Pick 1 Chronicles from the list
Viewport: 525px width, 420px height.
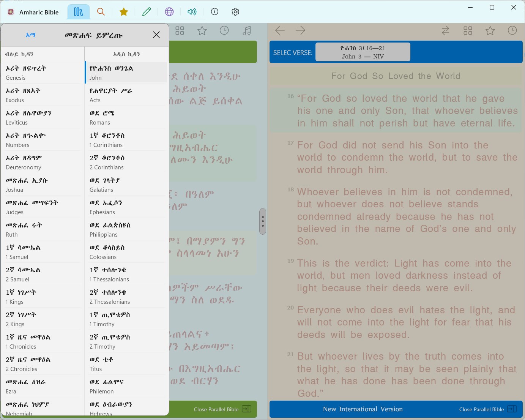click(x=43, y=341)
